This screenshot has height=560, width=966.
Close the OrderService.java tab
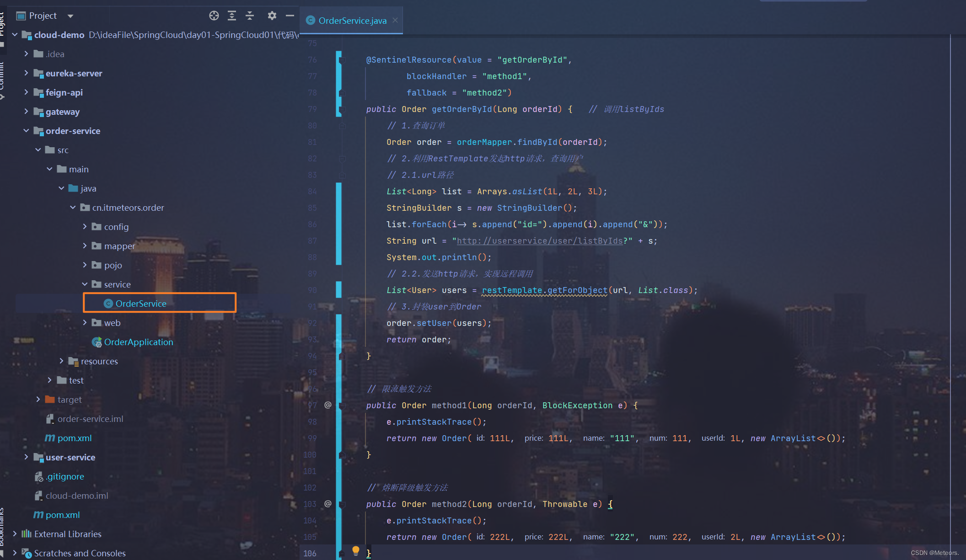395,20
